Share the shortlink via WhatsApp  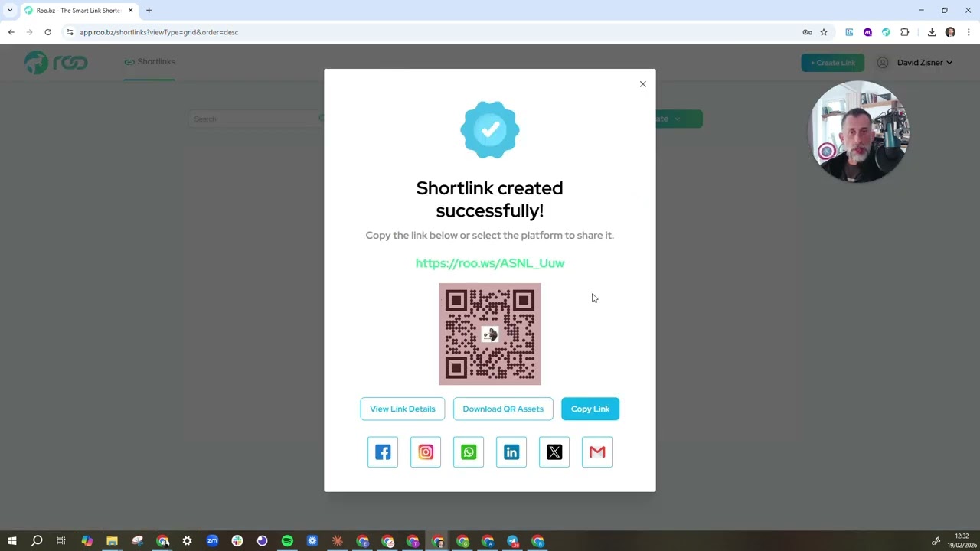pyautogui.click(x=469, y=452)
